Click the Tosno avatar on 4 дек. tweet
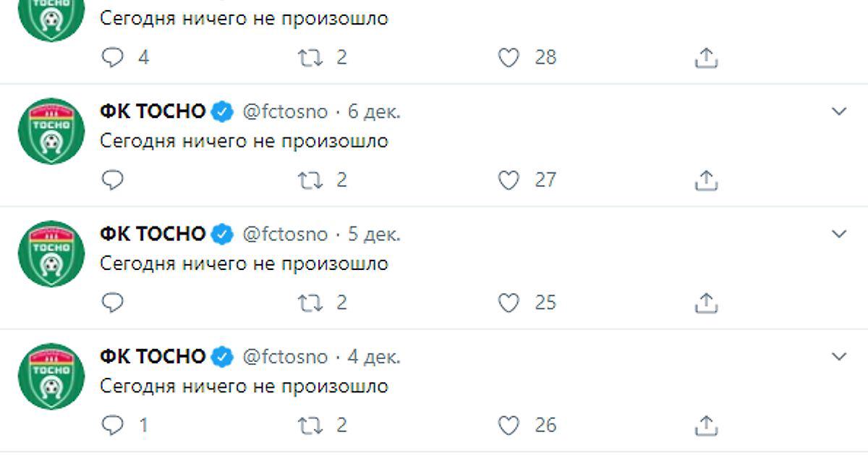The height and width of the screenshot is (456, 868). pos(51,376)
